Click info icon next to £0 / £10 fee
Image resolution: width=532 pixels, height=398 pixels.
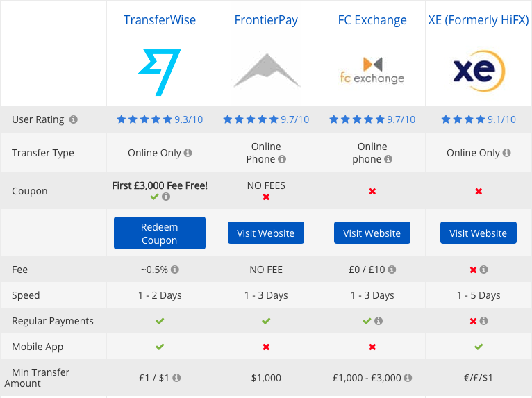point(392,270)
